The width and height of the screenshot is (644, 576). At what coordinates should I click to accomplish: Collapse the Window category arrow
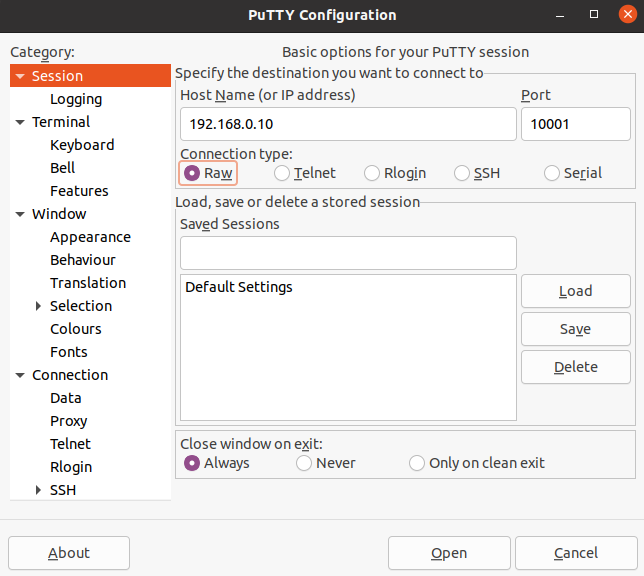(20, 214)
